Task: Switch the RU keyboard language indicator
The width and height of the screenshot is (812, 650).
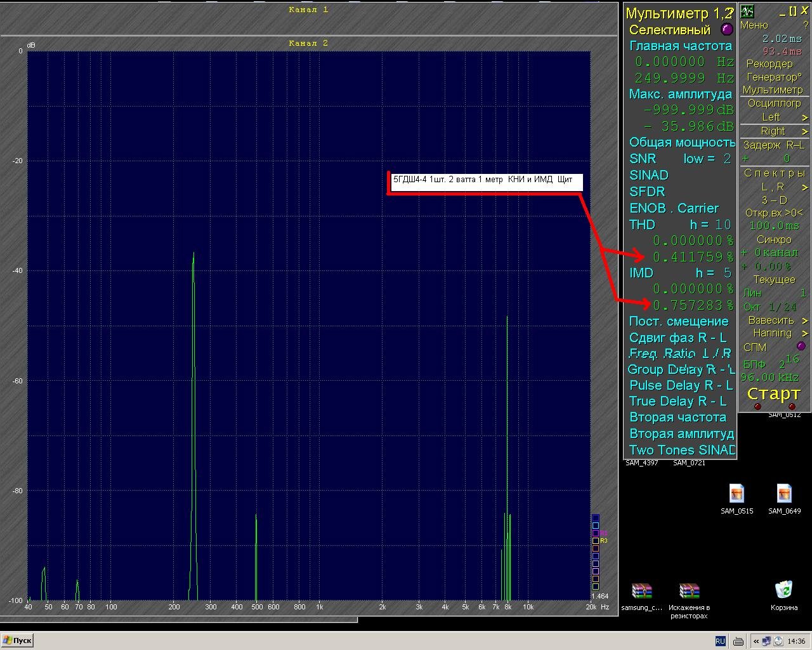Action: click(x=720, y=641)
